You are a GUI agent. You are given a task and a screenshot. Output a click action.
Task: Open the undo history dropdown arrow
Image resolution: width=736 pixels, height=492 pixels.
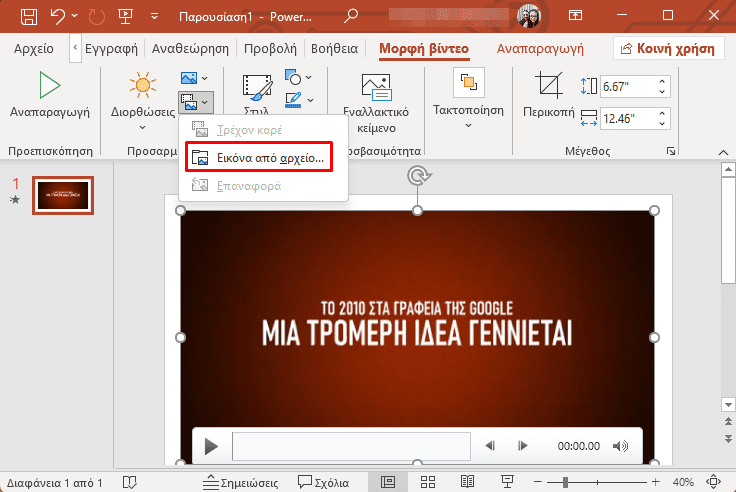tap(75, 16)
